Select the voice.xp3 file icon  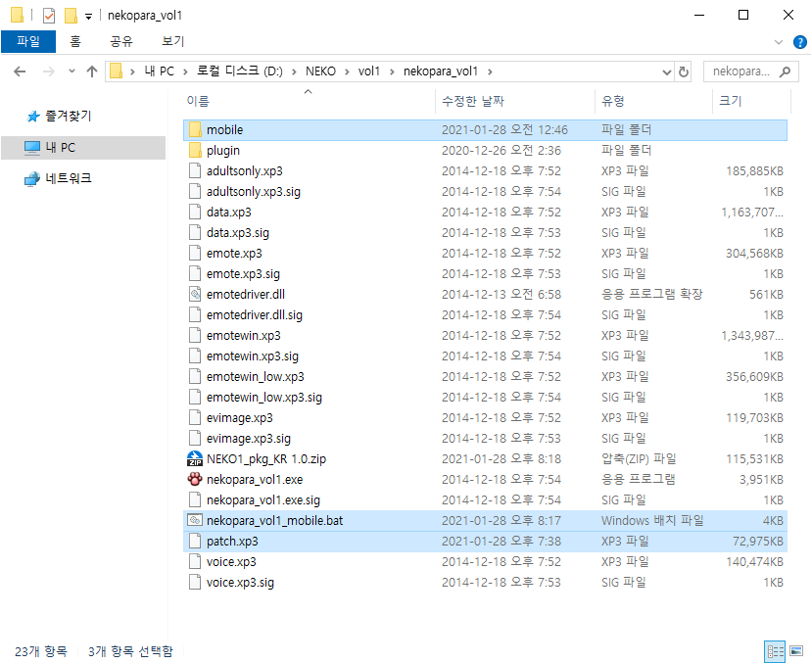(x=195, y=561)
